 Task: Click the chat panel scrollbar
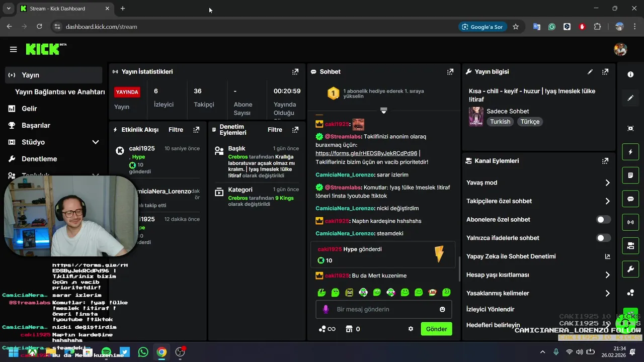(x=459, y=269)
